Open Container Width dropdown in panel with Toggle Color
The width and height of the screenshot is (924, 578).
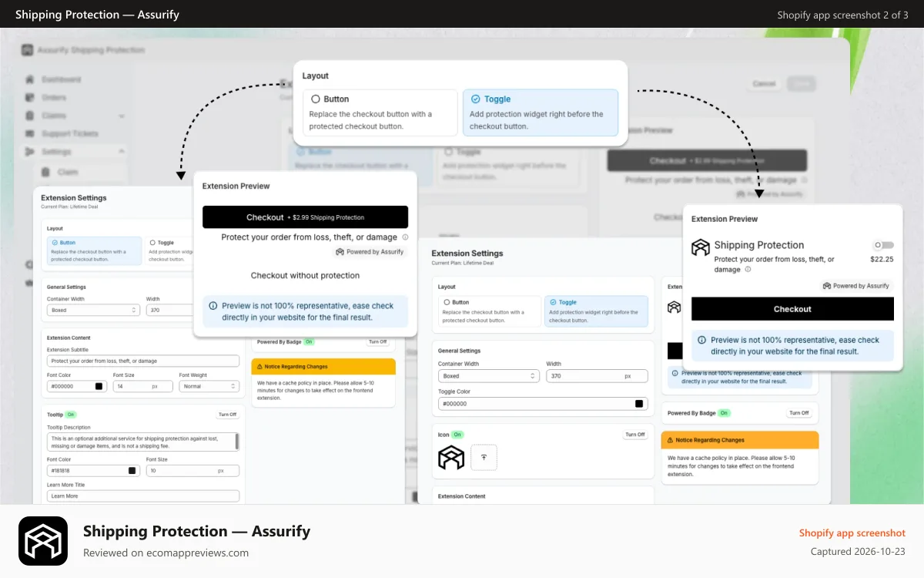(x=489, y=376)
